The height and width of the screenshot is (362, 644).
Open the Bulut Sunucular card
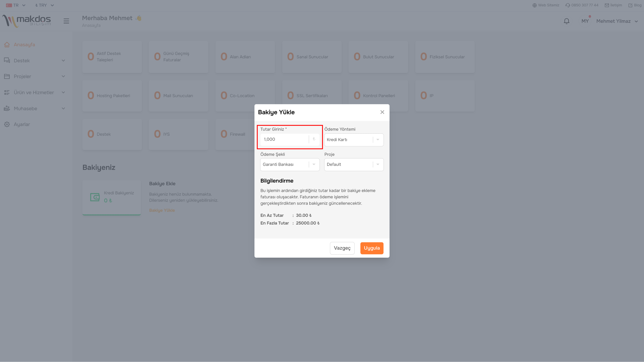(378, 57)
